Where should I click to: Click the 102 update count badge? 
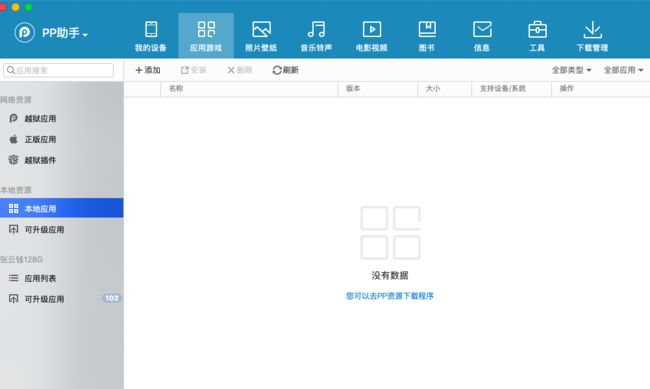(x=112, y=298)
